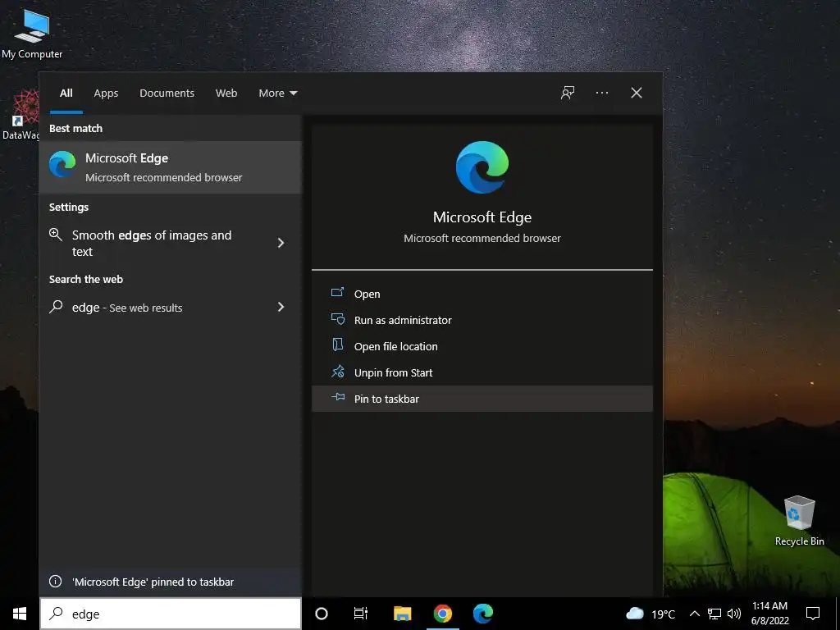Screen dimensions: 840x630
Task: Choose Unpin from Start
Action: [482, 372]
